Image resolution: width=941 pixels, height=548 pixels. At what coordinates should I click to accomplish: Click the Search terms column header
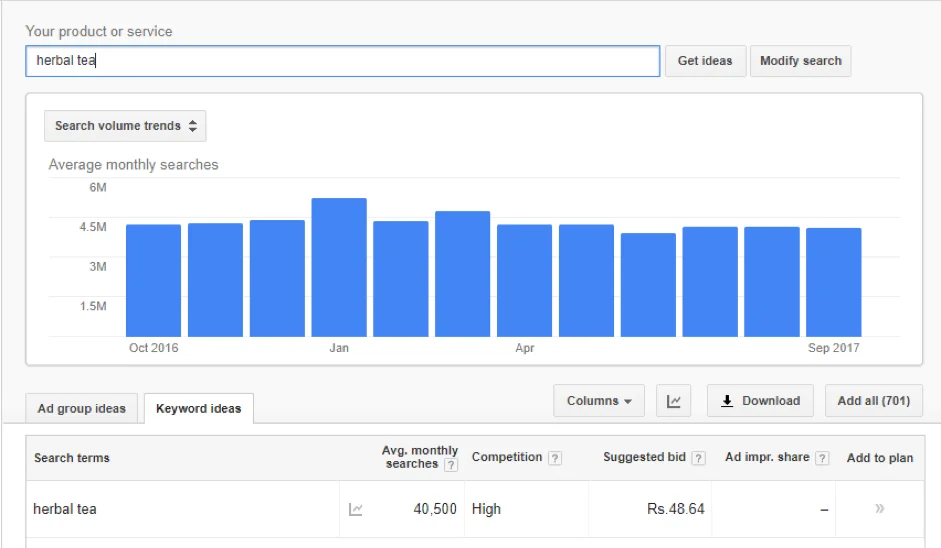point(71,458)
